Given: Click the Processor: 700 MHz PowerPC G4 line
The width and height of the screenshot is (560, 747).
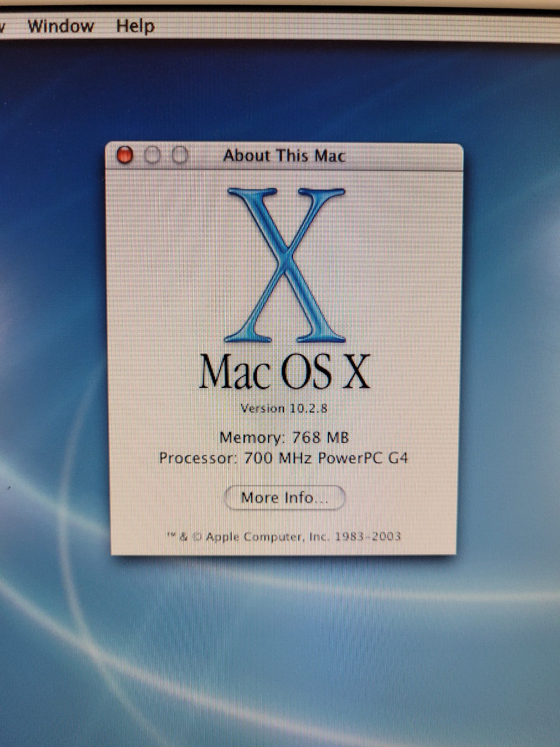Looking at the screenshot, I should coord(283,458).
